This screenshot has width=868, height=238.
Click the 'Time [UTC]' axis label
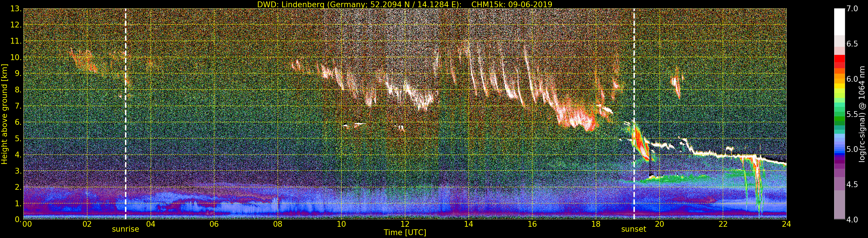coord(405,232)
